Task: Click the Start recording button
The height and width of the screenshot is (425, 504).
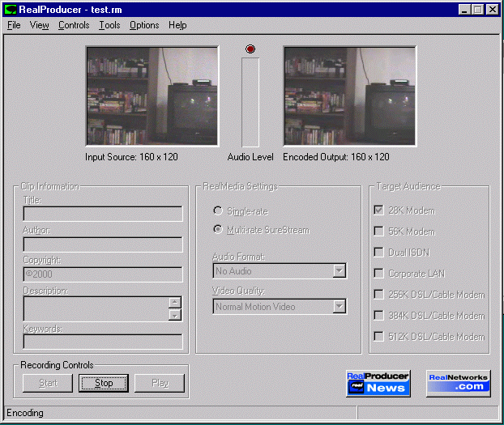Action: coord(48,383)
